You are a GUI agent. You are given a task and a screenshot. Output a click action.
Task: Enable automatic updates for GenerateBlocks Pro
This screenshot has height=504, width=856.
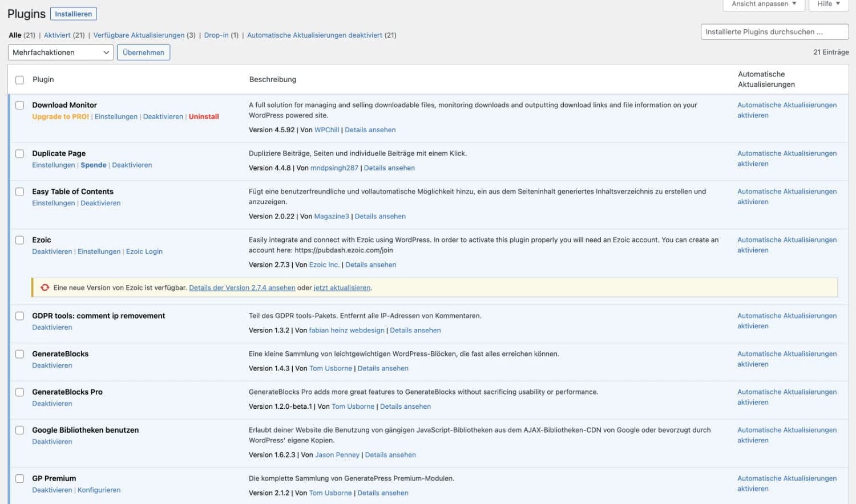coord(786,397)
